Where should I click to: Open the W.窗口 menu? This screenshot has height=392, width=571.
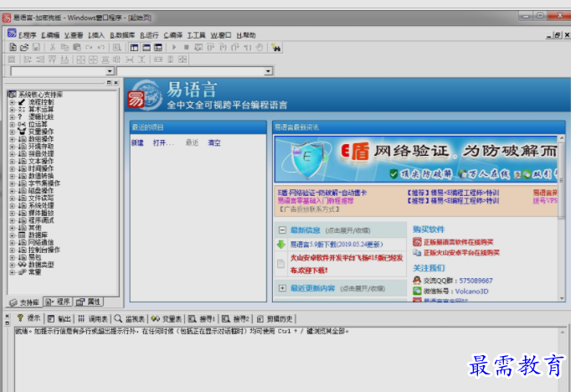point(221,35)
